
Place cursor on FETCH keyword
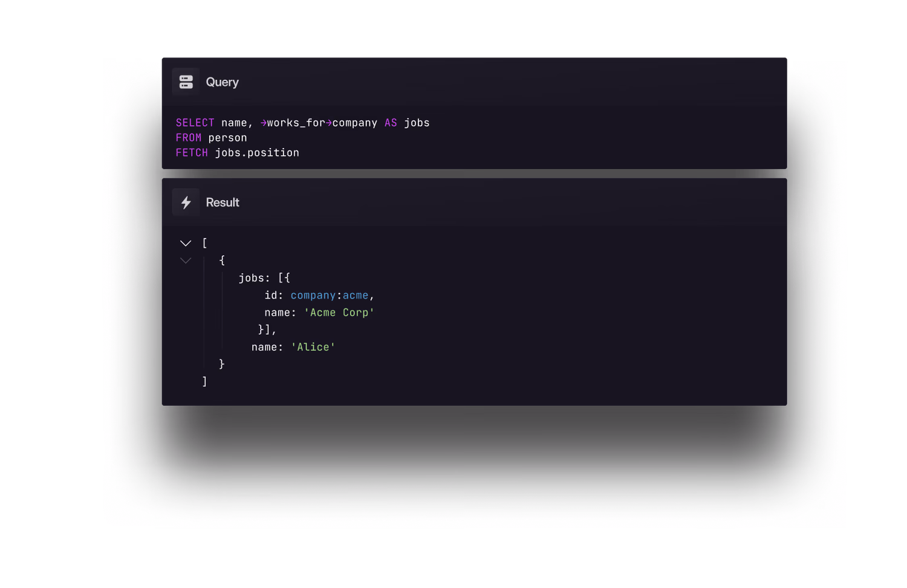point(192,153)
